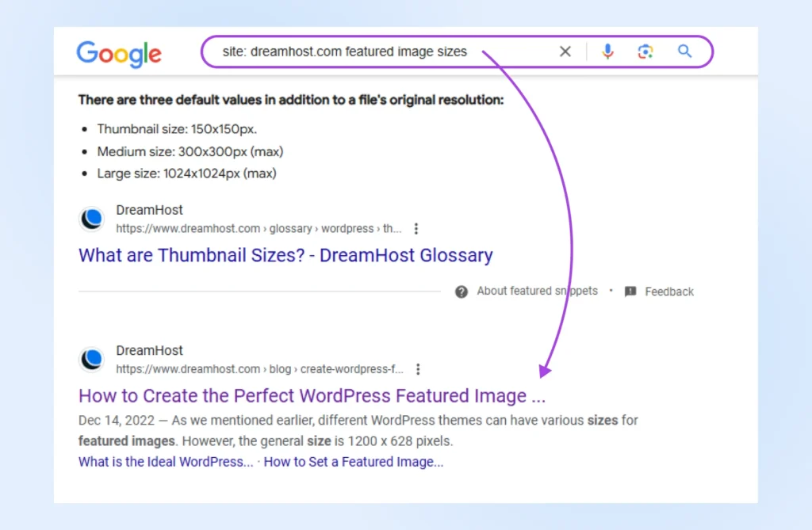Click DreamHost favicon beside the blog result
The width and height of the screenshot is (812, 530).
pos(92,360)
